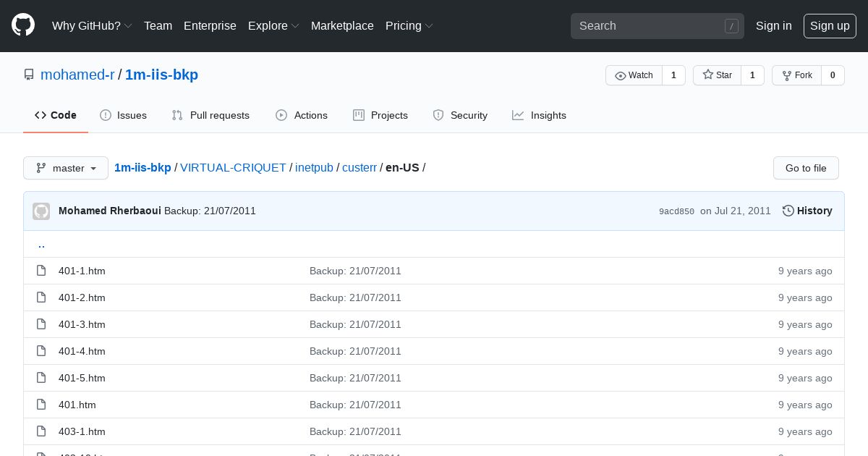Navigate to inetpub folder in breadcrumb

[x=314, y=167]
